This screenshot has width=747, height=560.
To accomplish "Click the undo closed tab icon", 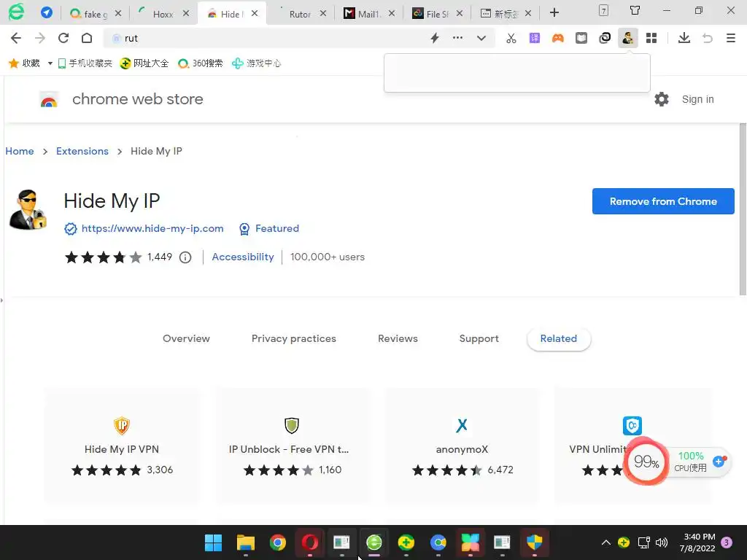I will pyautogui.click(x=708, y=38).
